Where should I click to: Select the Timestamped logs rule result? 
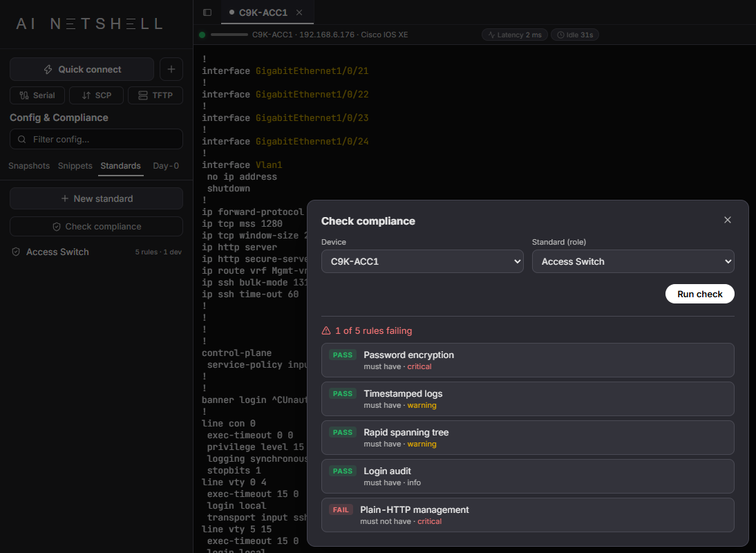(528, 399)
